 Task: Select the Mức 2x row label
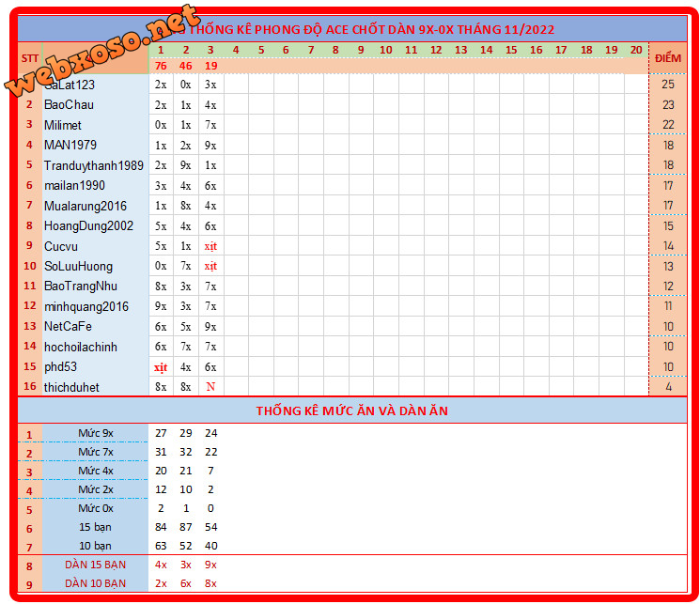(x=96, y=489)
